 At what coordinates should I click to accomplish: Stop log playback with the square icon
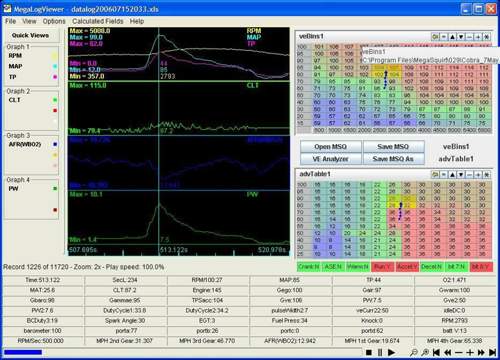(x=369, y=352)
